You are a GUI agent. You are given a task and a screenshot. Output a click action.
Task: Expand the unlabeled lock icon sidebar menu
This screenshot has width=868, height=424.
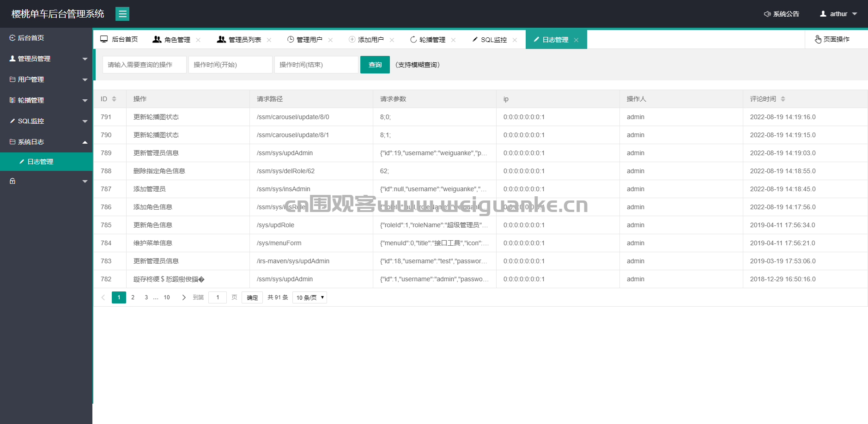(46, 181)
